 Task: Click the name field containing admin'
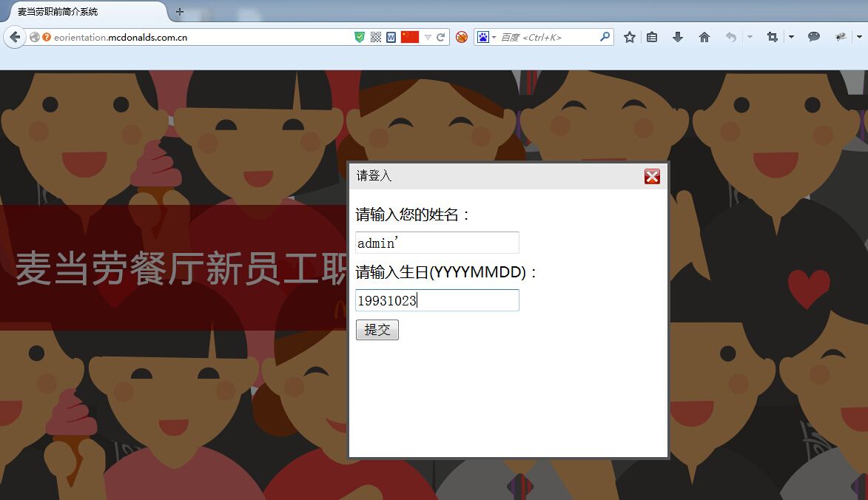coord(437,243)
